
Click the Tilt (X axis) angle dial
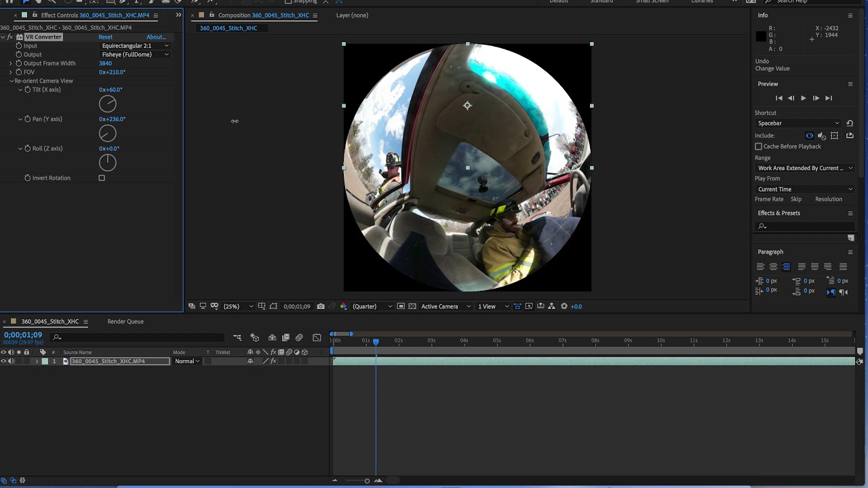click(108, 104)
